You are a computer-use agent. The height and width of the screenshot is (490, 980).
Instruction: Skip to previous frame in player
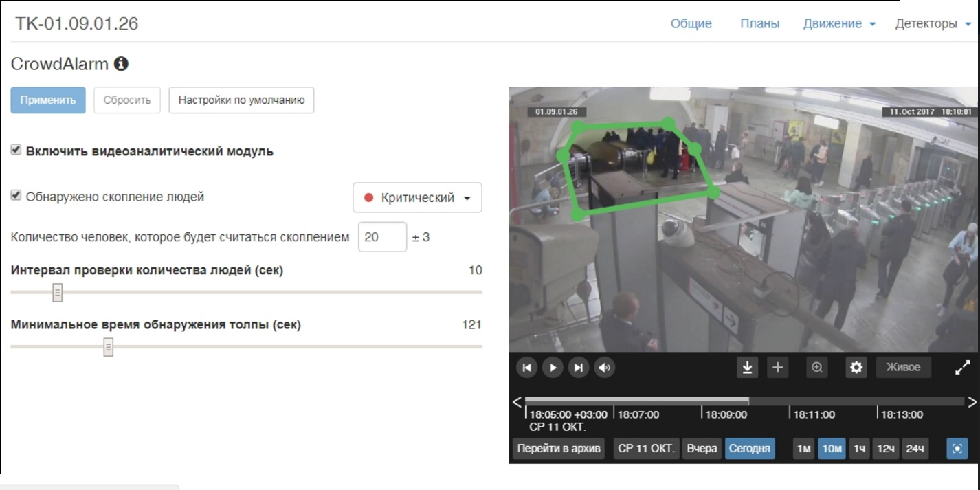point(526,368)
